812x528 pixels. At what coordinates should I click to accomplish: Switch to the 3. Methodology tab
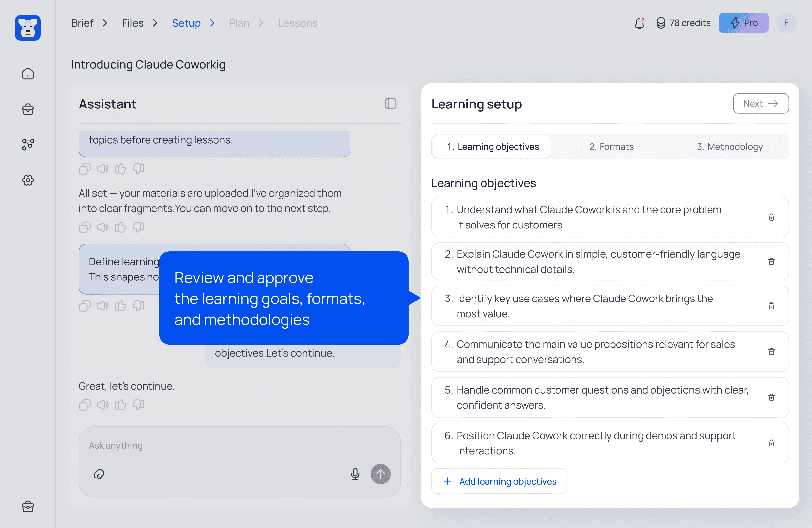pyautogui.click(x=730, y=146)
